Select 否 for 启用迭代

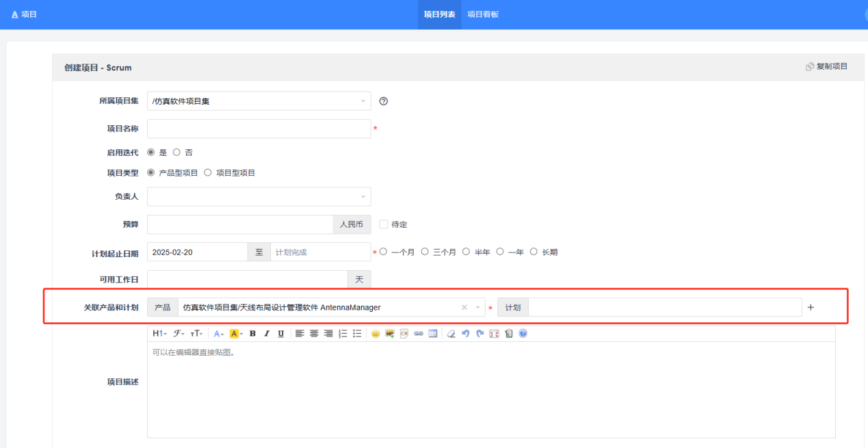(176, 153)
